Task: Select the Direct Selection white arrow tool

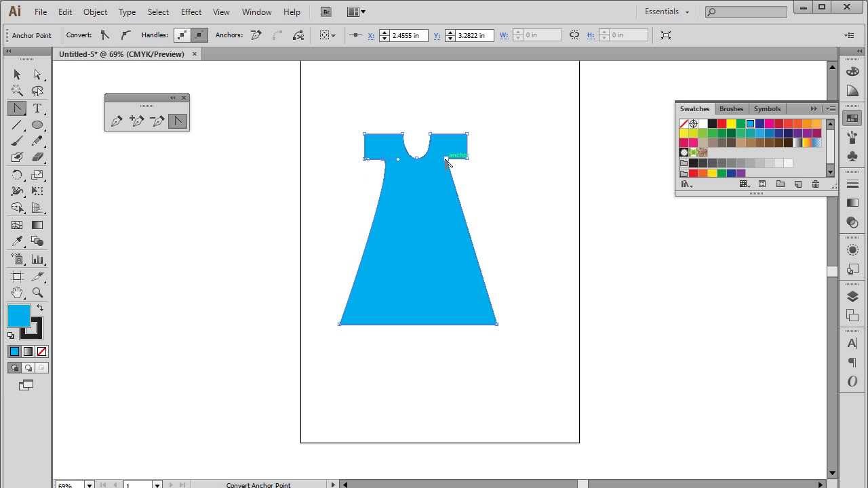Action: tap(37, 75)
